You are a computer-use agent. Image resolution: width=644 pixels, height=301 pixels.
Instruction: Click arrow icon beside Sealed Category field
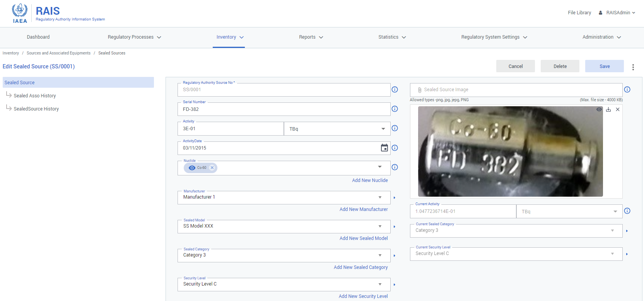click(x=395, y=256)
